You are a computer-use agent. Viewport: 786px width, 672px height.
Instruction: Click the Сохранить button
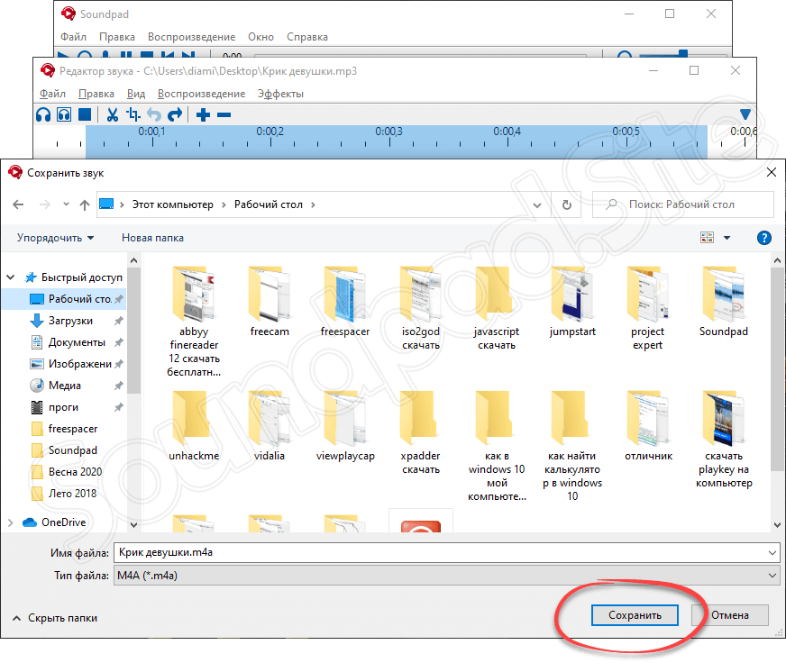coord(635,615)
